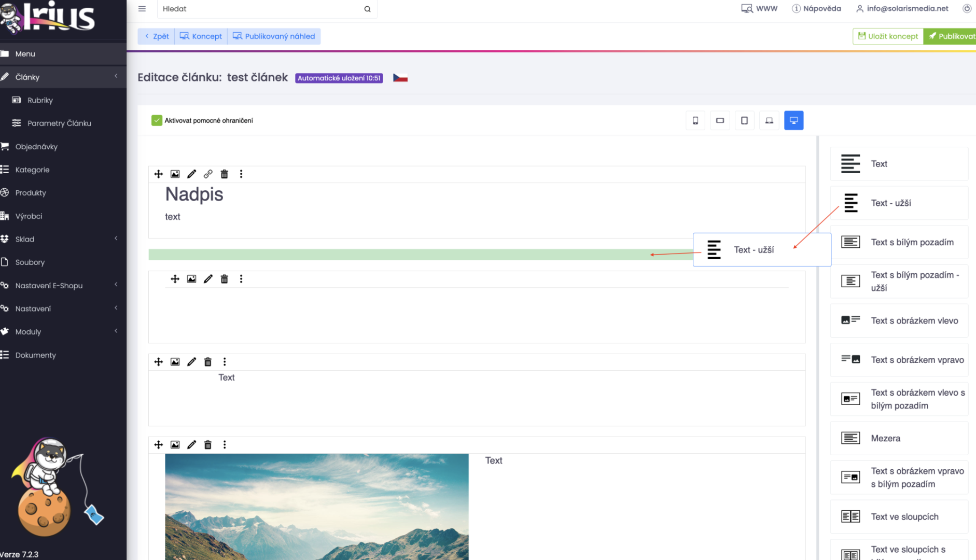Select Text s bílým pozadím - užší template
This screenshot has height=560, width=976.
pyautogui.click(x=899, y=282)
